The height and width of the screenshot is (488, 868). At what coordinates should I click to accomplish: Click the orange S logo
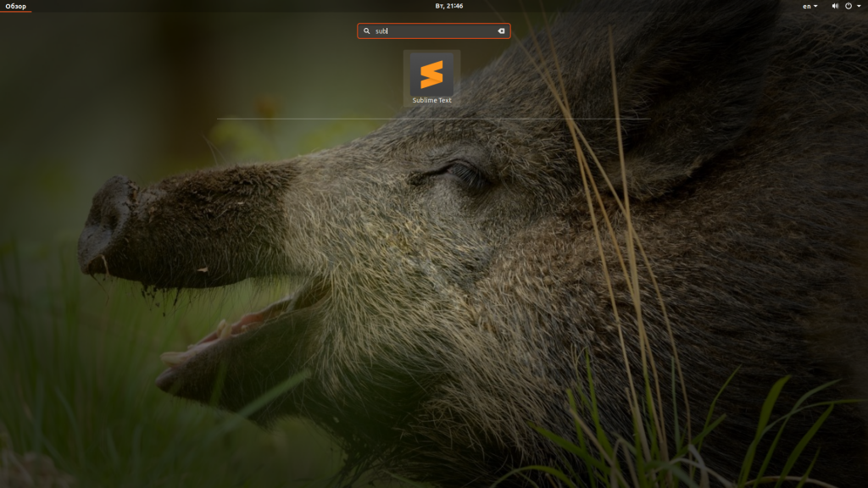(x=431, y=74)
